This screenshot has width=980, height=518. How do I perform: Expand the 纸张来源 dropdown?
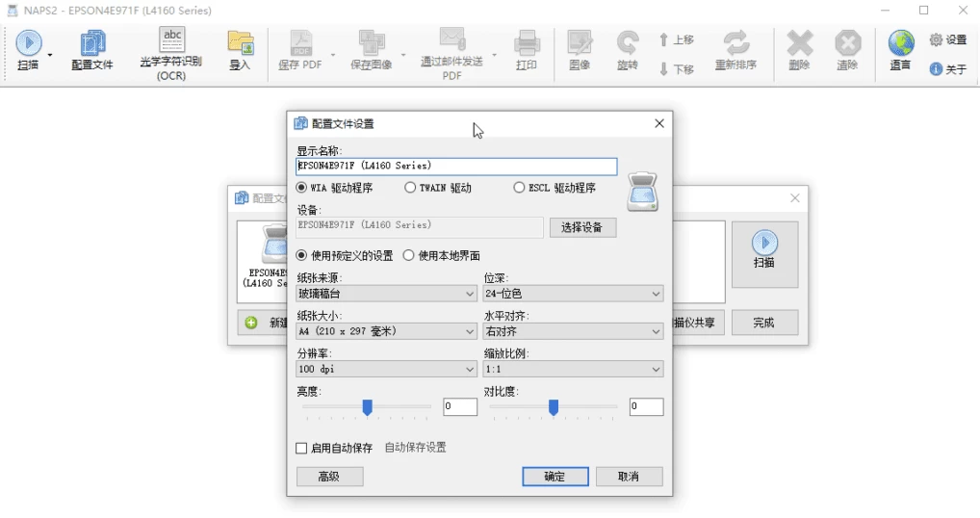[x=386, y=294]
